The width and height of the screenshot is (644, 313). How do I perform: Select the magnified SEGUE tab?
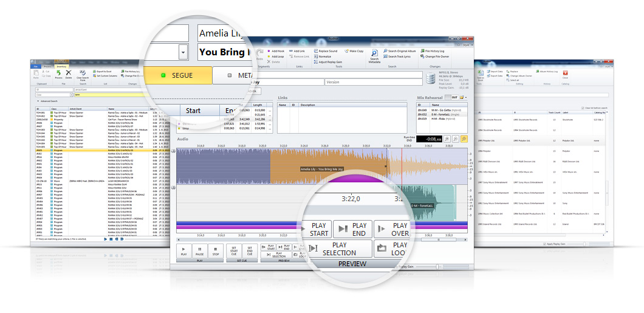click(177, 75)
